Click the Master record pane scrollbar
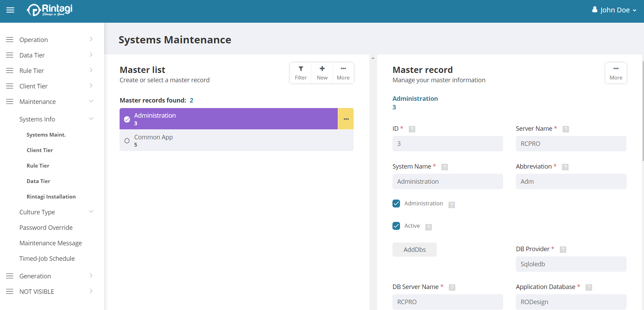This screenshot has width=644, height=310. click(x=643, y=111)
